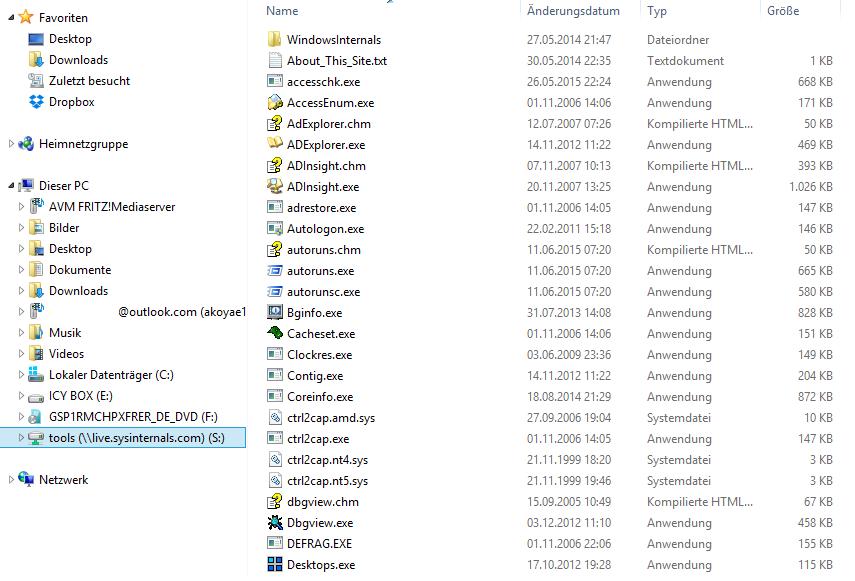This screenshot has width=855, height=581.
Task: Expand the Heimnetzgruppe node
Action: pyautogui.click(x=11, y=143)
